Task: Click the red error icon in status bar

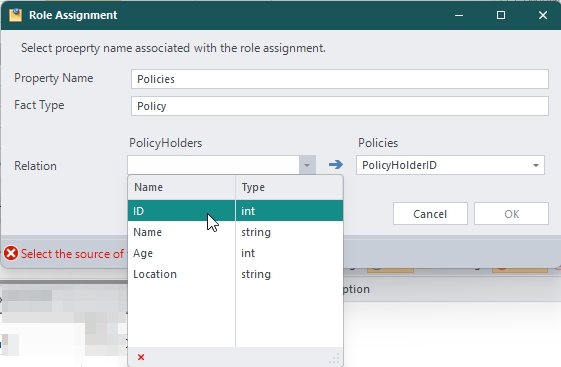Action: pos(11,253)
